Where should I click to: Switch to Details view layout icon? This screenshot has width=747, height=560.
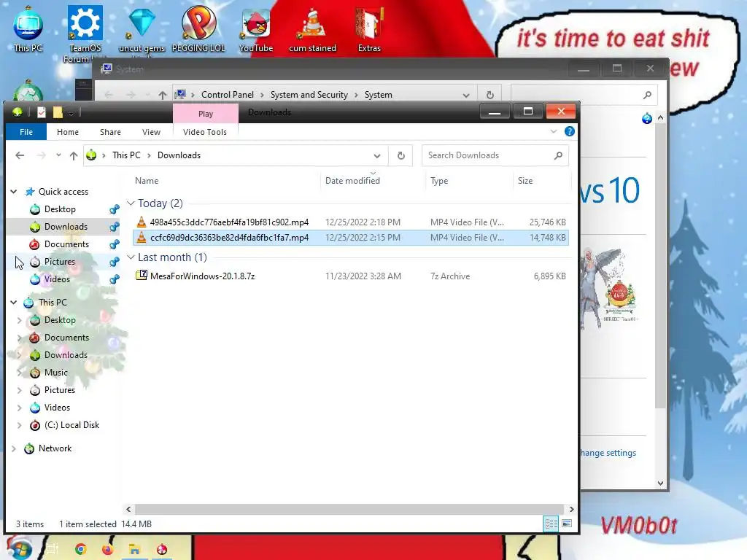click(x=551, y=524)
